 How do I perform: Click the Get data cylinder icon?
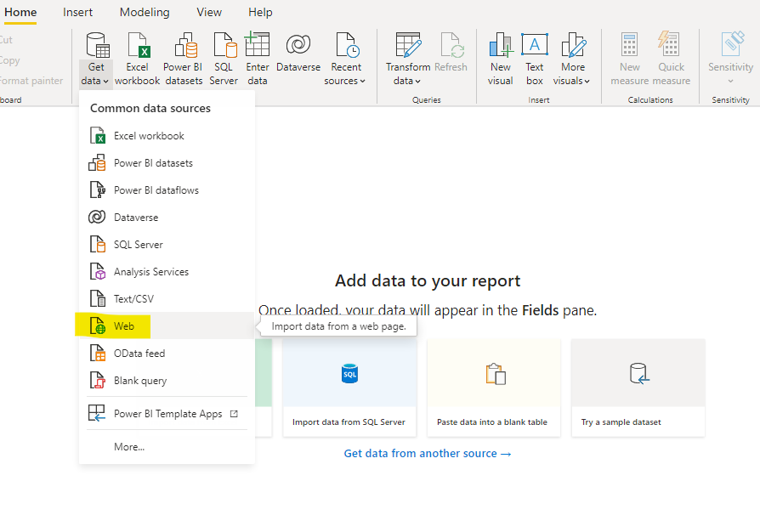[98, 44]
